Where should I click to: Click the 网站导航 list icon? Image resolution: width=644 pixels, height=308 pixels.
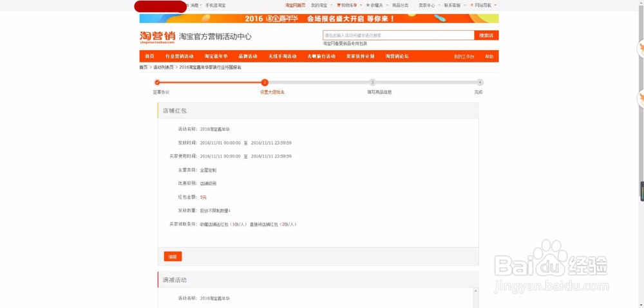472,5
